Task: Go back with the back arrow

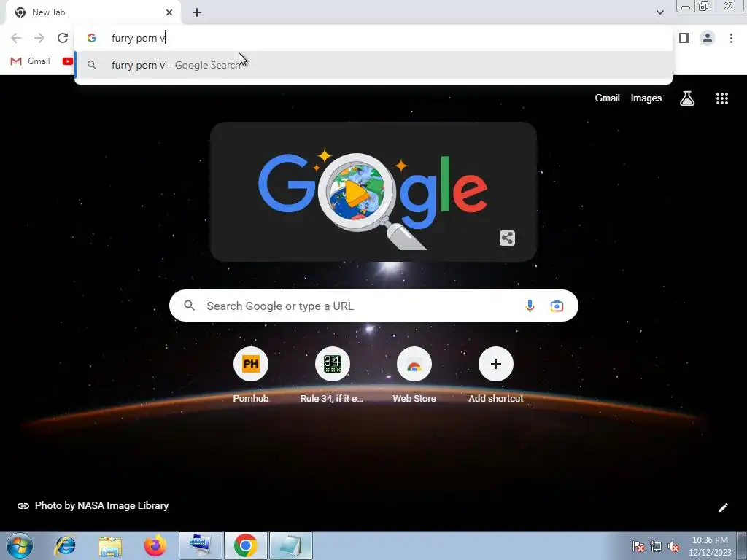Action: 16,38
